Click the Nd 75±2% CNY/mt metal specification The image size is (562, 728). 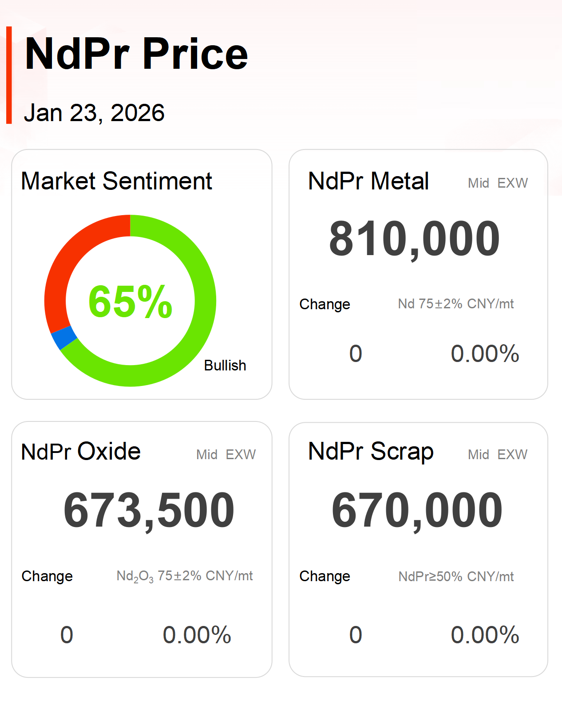pos(455,304)
